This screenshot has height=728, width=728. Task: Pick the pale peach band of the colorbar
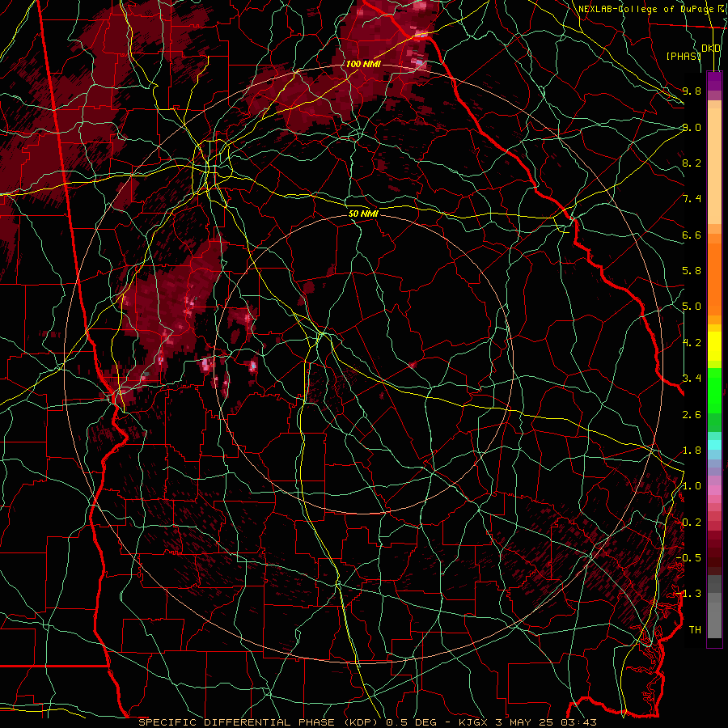[714, 167]
